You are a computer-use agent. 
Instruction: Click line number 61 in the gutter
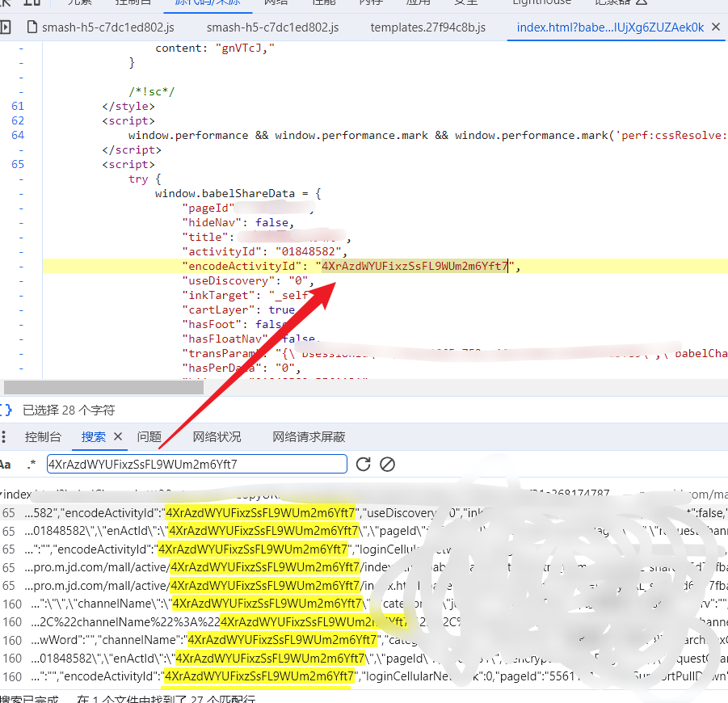18,107
